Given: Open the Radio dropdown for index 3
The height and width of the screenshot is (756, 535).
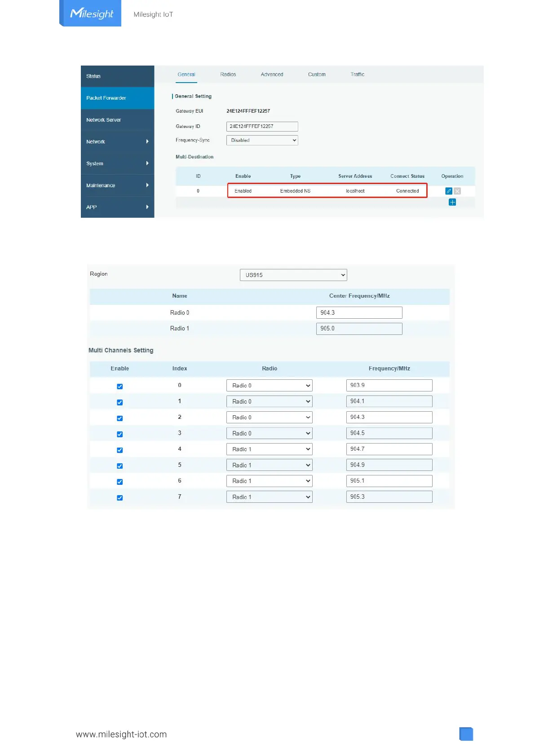Looking at the screenshot, I should tap(269, 433).
